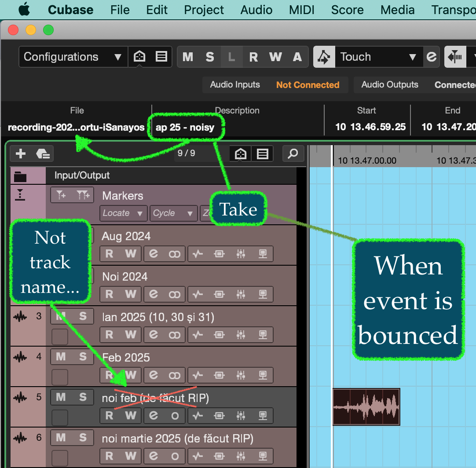
Task: Click the mono channel icon on track 5
Action: [x=175, y=416]
